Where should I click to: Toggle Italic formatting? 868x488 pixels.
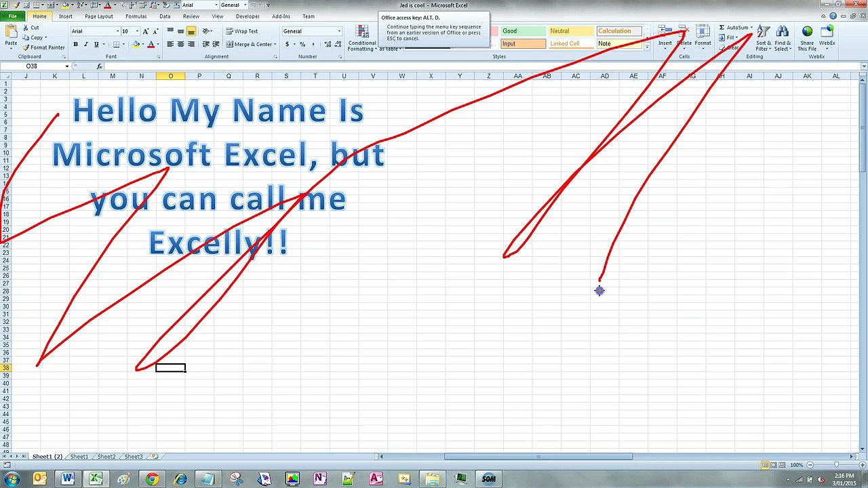point(85,44)
